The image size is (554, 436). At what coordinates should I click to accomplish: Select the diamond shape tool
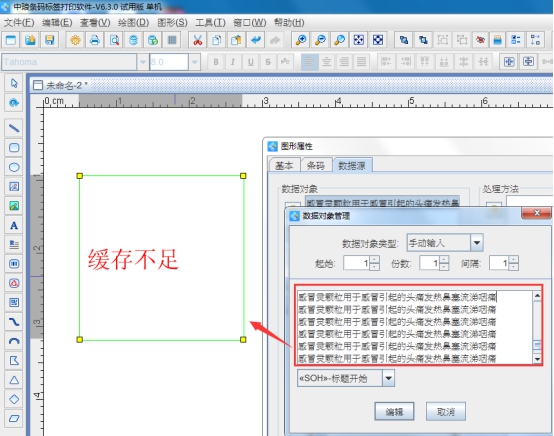14,399
